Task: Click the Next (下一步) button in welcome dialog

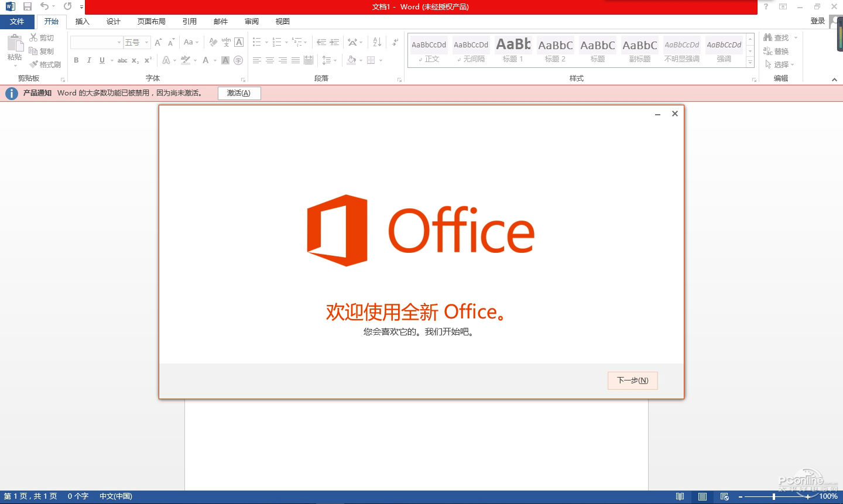Action: 633,380
